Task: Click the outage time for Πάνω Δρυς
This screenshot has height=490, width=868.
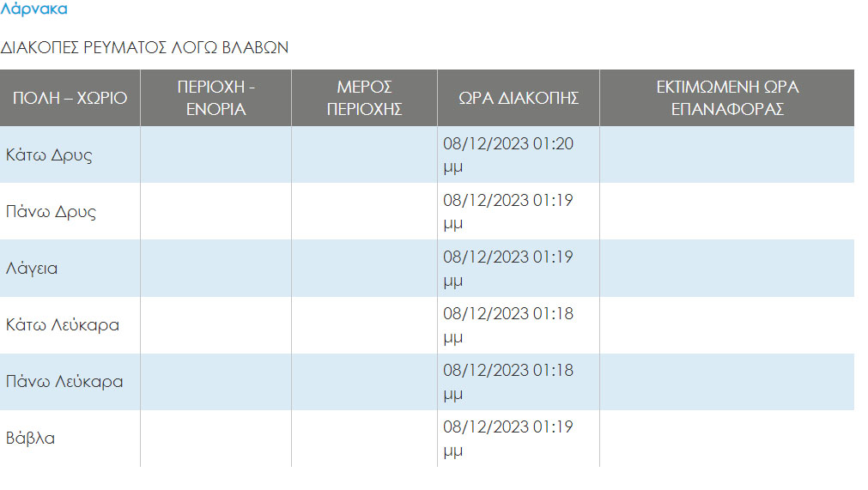Action: coord(508,211)
